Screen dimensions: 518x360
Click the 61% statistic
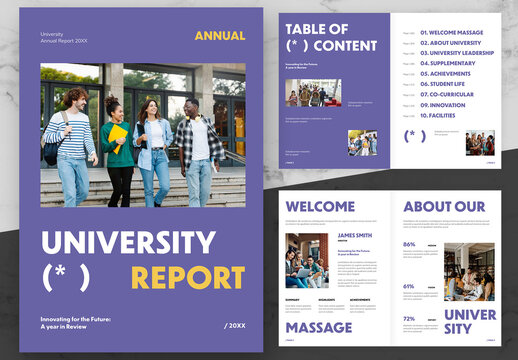point(408,286)
